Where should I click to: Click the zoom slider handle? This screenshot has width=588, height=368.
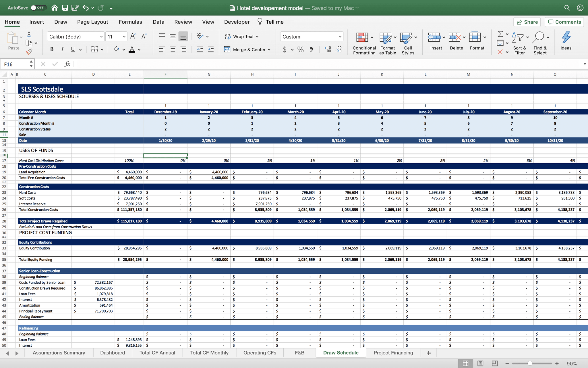[530, 363]
